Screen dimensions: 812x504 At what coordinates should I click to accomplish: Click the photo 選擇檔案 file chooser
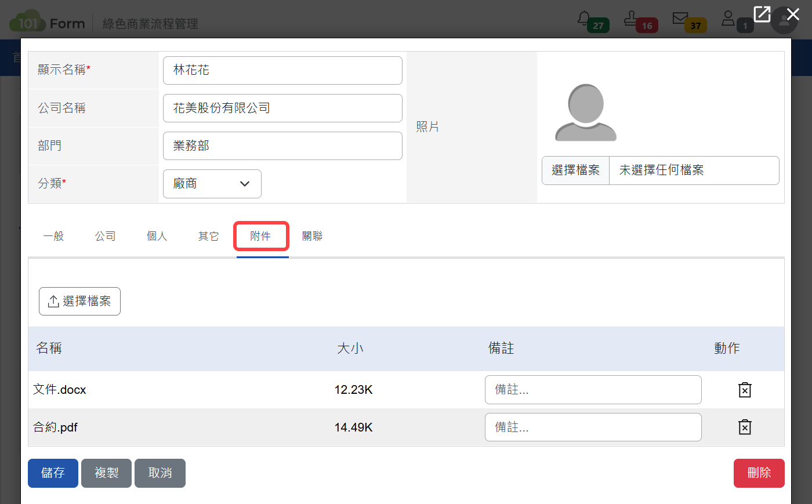click(x=575, y=171)
